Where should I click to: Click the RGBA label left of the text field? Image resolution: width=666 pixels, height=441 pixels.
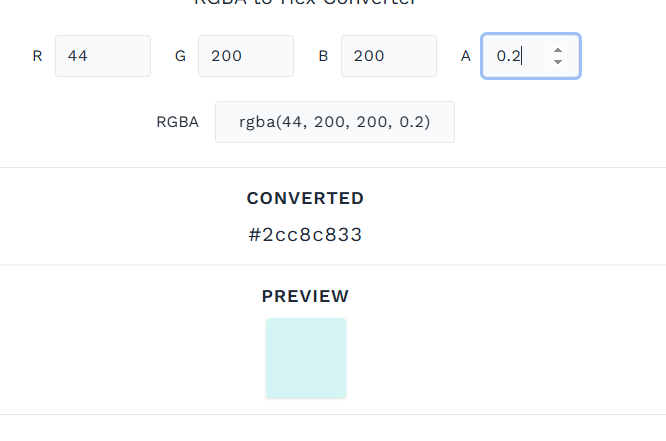(177, 122)
